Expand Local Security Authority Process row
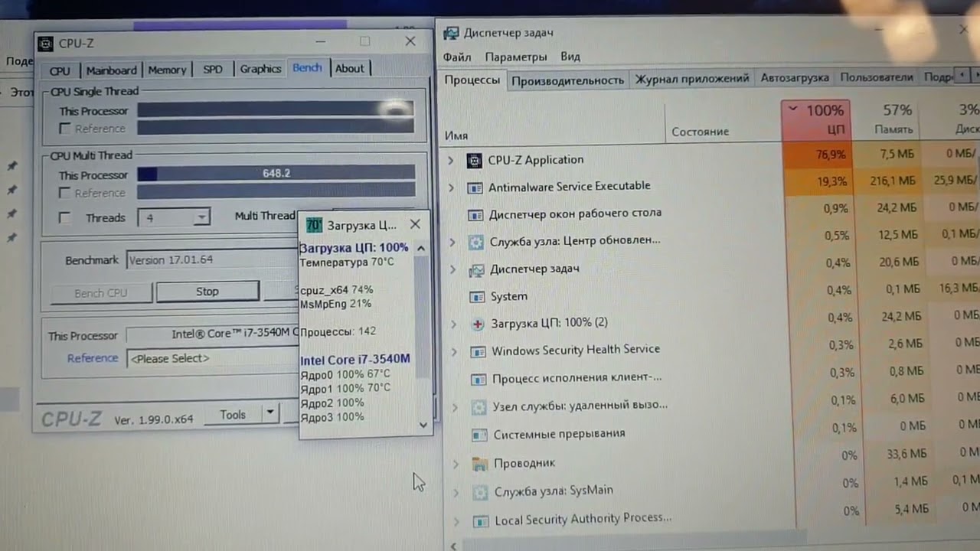The width and height of the screenshot is (980, 551). 456,522
